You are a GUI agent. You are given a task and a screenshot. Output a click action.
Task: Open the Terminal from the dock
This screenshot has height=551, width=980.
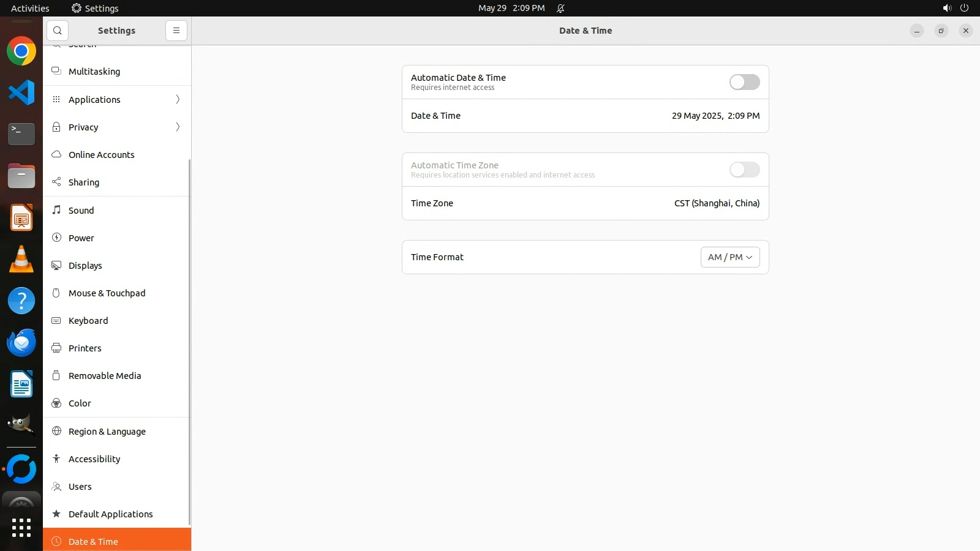(x=21, y=134)
